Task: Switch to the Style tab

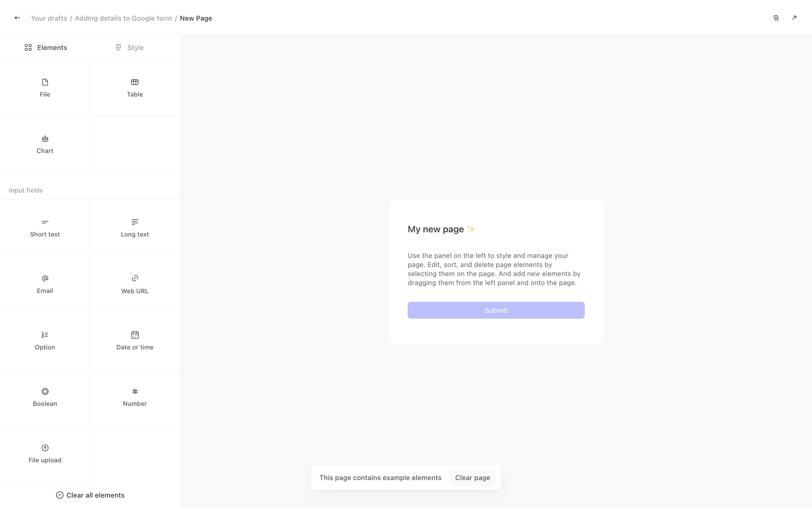Action: coord(129,47)
